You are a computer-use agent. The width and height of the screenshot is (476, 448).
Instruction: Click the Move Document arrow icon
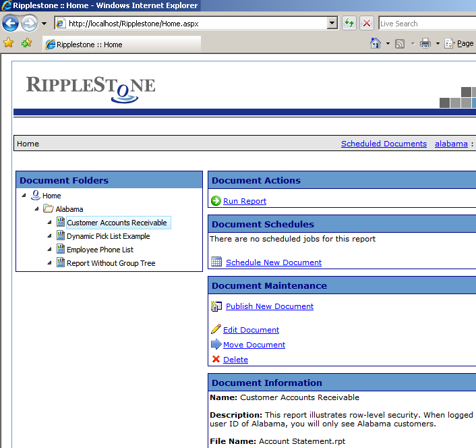[x=216, y=344]
